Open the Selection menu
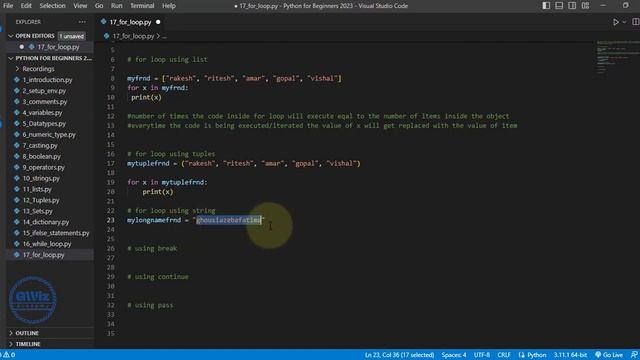The width and height of the screenshot is (640, 360). (x=52, y=6)
